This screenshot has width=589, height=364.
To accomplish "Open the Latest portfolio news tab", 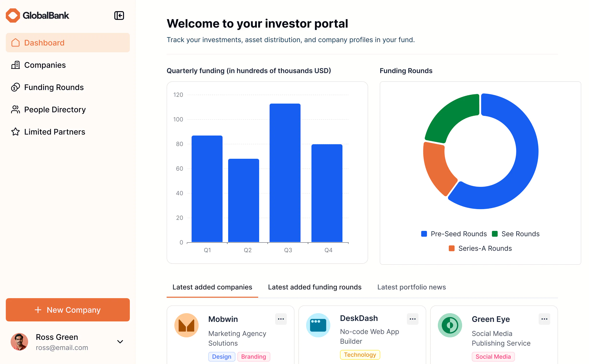I will pyautogui.click(x=411, y=287).
